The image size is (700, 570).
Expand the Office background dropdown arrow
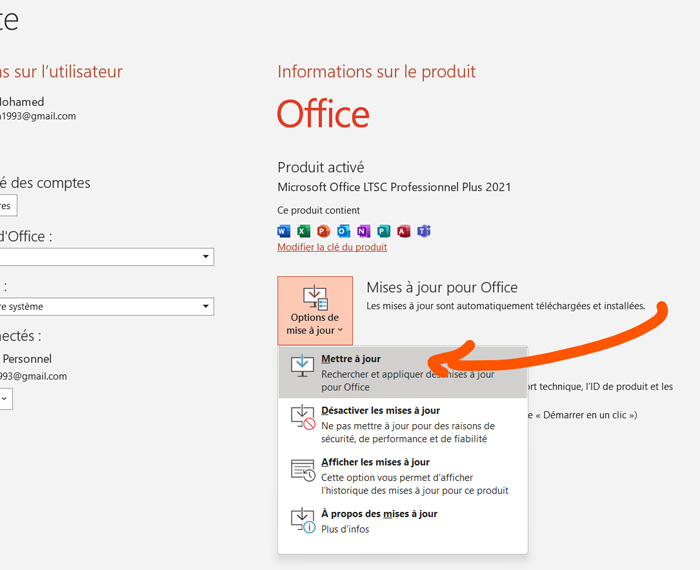coord(205,257)
